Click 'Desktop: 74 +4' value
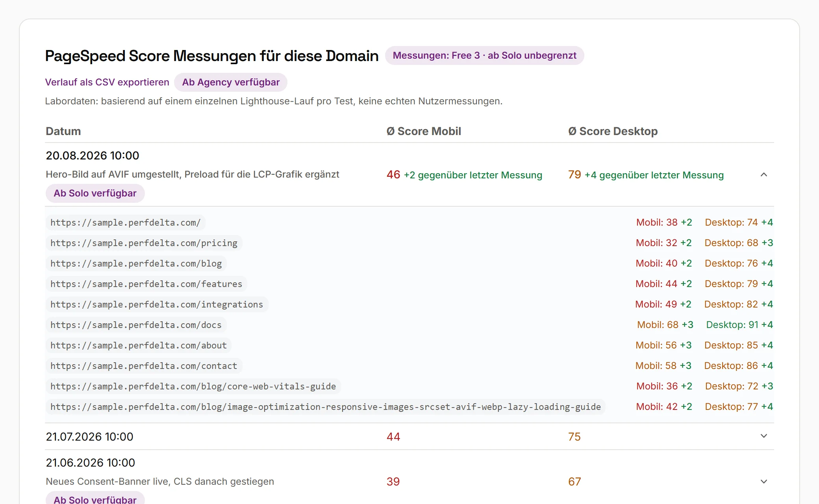The height and width of the screenshot is (504, 819). click(x=739, y=222)
